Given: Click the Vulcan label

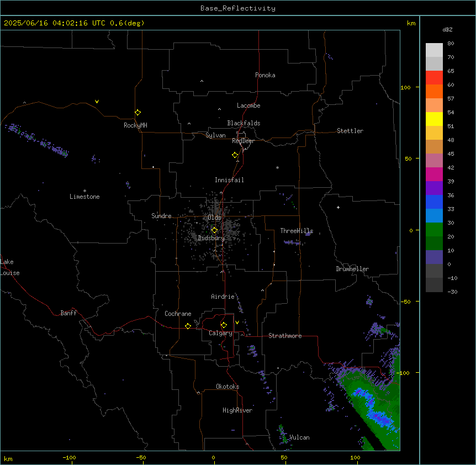Looking at the screenshot, I should point(299,437).
